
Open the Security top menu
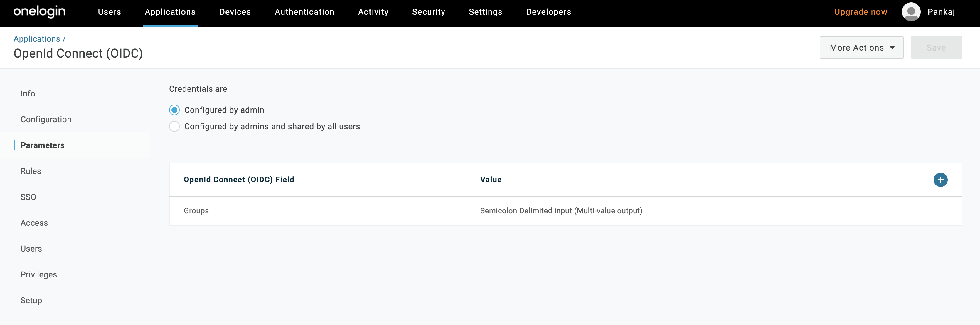[428, 12]
